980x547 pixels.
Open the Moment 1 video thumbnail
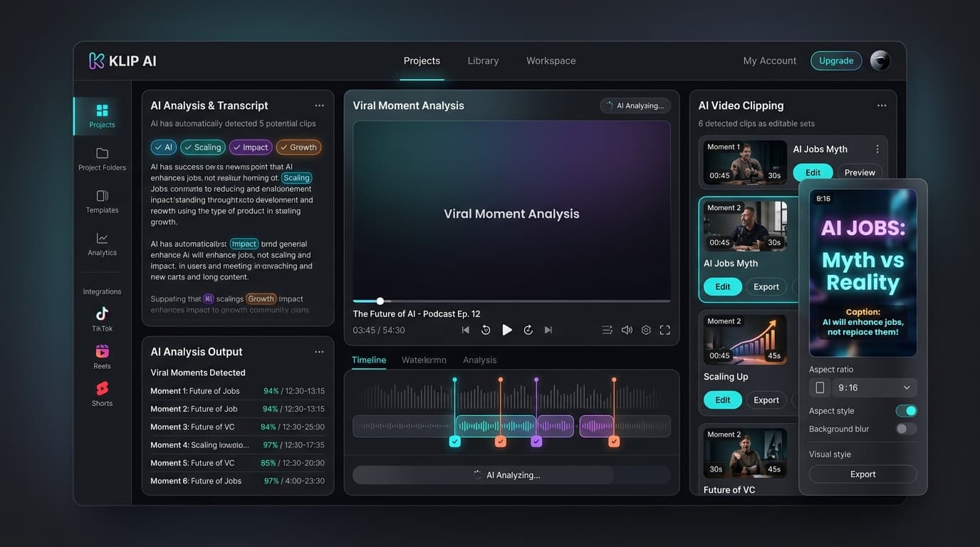coord(745,162)
